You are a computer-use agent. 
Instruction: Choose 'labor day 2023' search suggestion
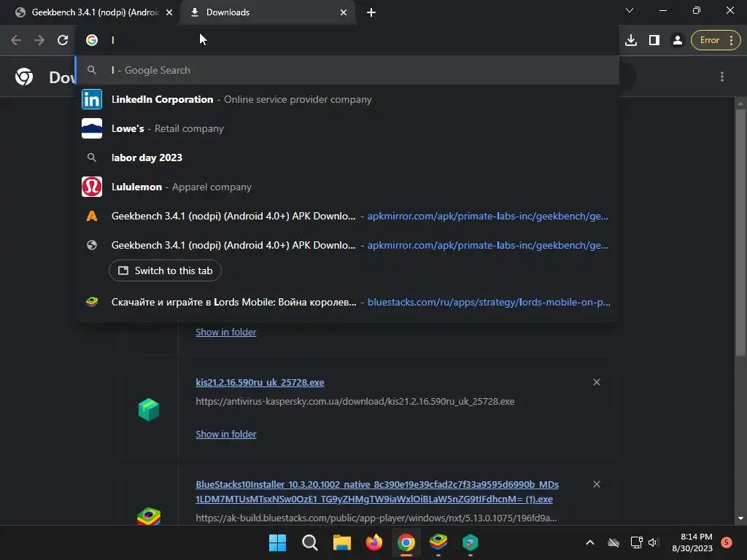pos(347,157)
